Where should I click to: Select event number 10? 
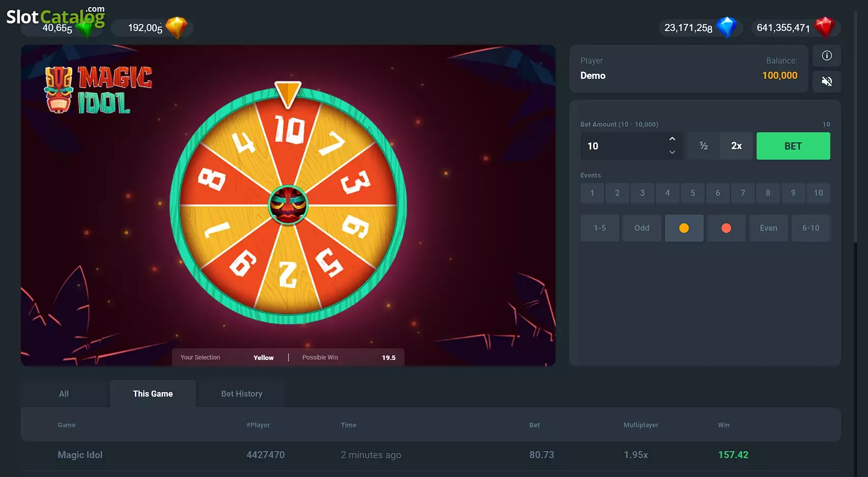tap(818, 193)
